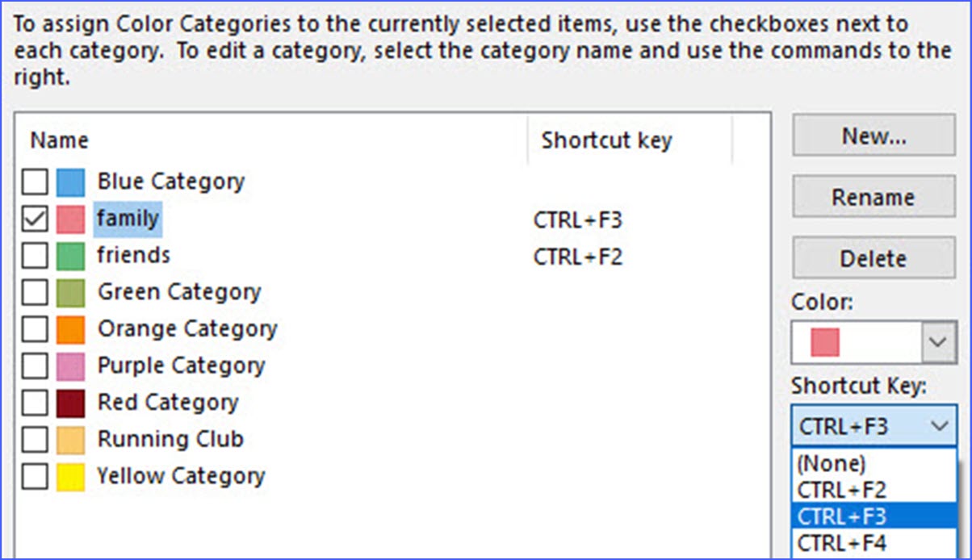Image resolution: width=972 pixels, height=560 pixels.
Task: Click the Rename button
Action: point(873,197)
